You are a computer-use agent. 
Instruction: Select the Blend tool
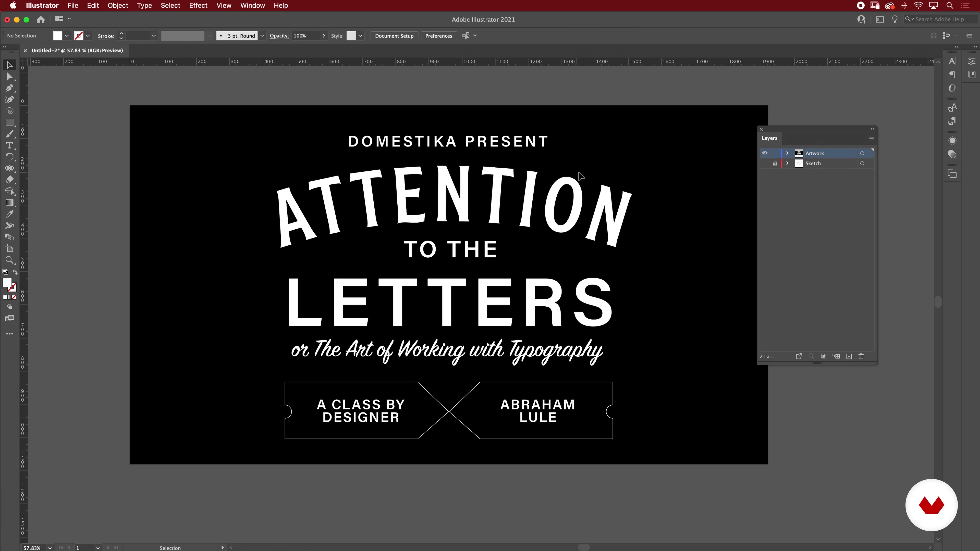click(x=9, y=237)
